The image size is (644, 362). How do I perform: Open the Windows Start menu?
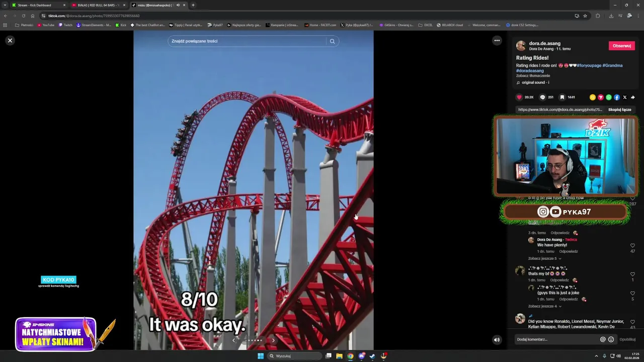point(261,356)
